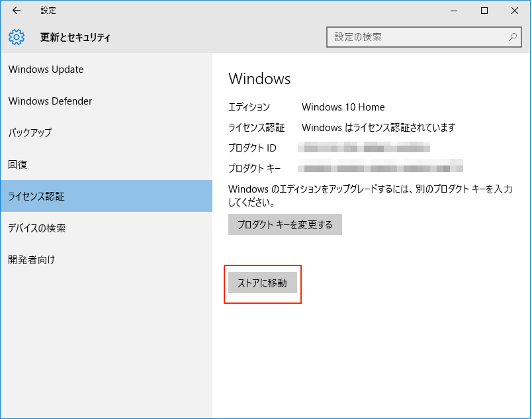Open the 回復 recovery page
Image resolution: width=532 pixels, height=419 pixels.
click(18, 165)
